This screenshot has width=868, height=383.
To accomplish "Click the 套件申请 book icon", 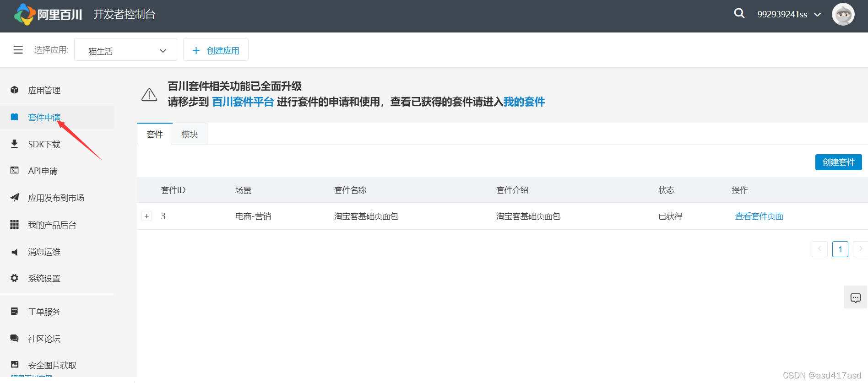I will coord(15,117).
